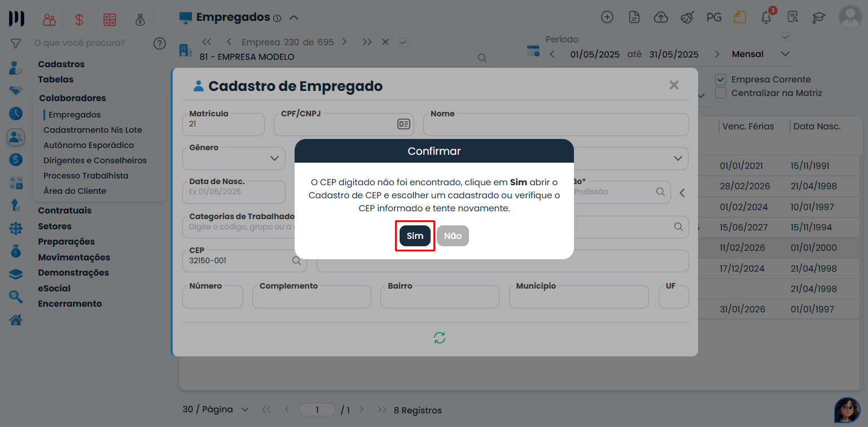Close the Cadastro de Empregado dialog

[x=674, y=85]
